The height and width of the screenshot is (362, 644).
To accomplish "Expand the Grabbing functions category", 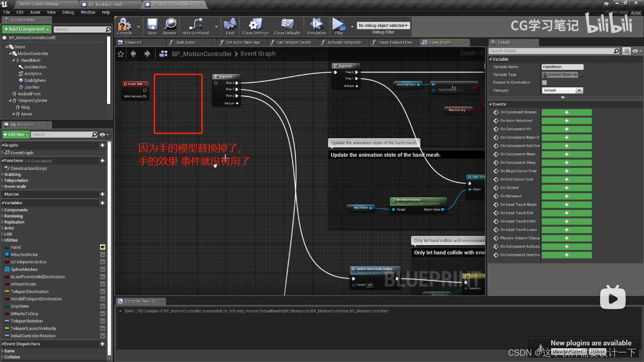I will coord(2,175).
